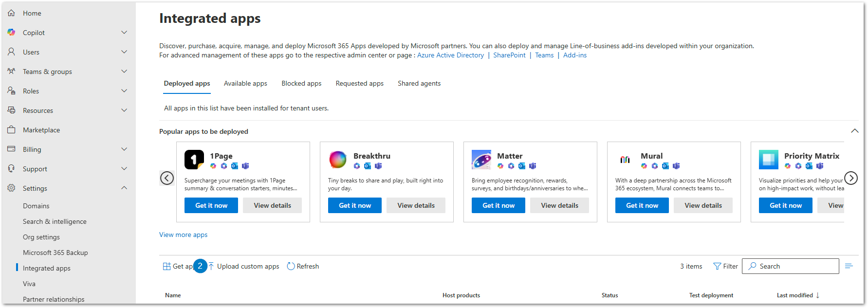868x308 pixels.
Task: Open the Add-ins link
Action: pos(575,55)
